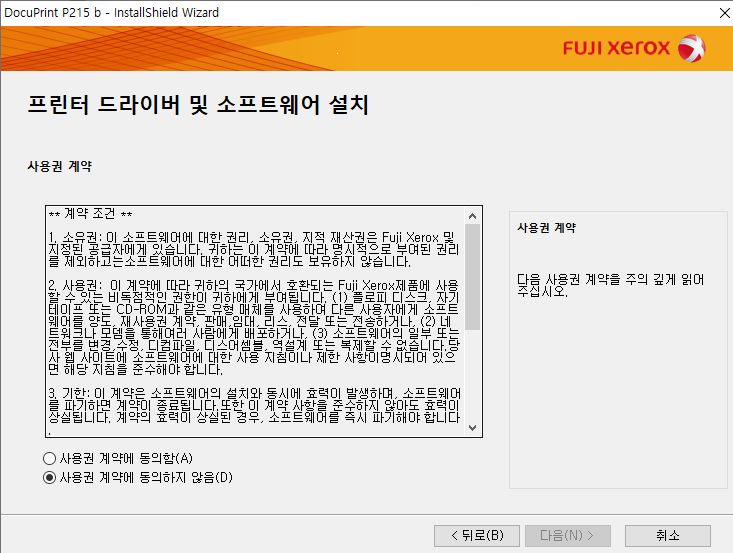Click the '프린터 드라이버 및 소프트웨어 설치' title
Image resolution: width=733 pixels, height=553 pixels.
point(198,104)
